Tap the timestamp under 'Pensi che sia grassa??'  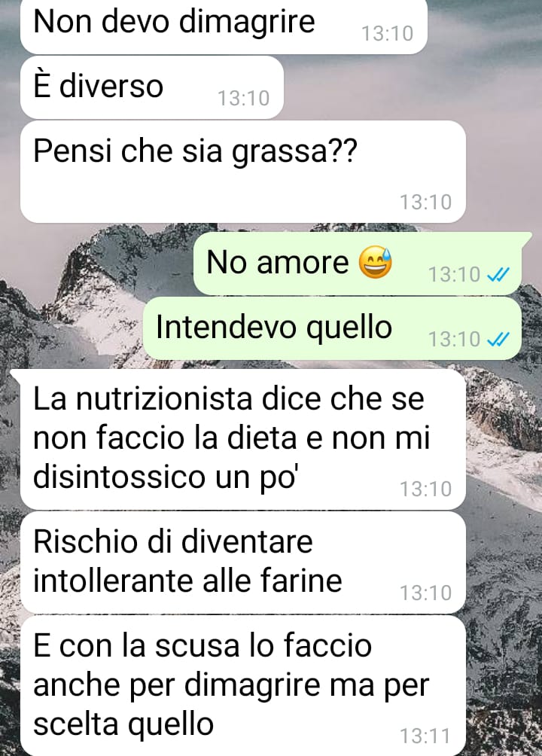425,202
